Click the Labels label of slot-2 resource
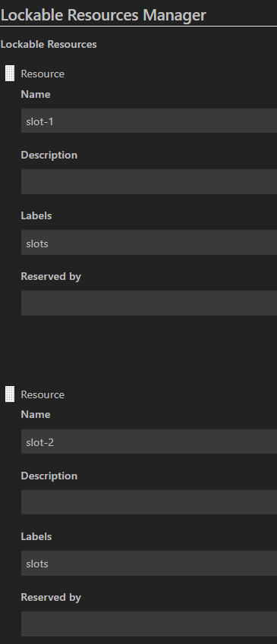The height and width of the screenshot is (644, 277). click(36, 536)
